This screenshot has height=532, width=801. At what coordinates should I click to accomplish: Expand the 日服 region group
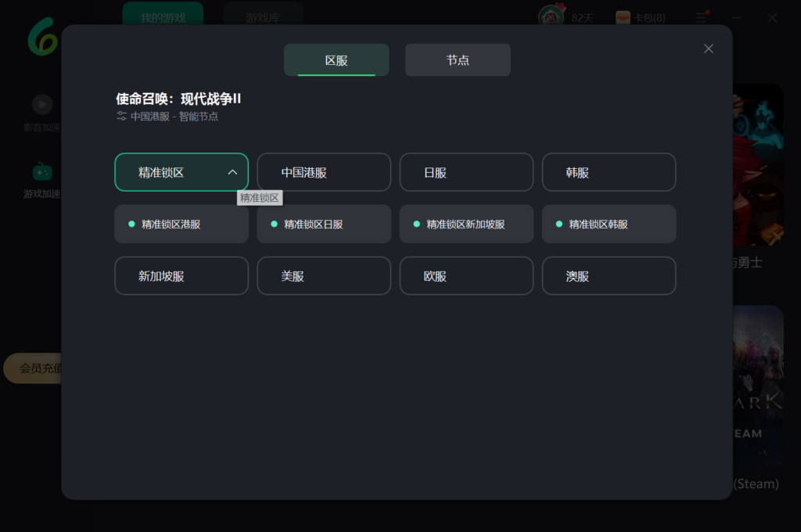coord(466,172)
